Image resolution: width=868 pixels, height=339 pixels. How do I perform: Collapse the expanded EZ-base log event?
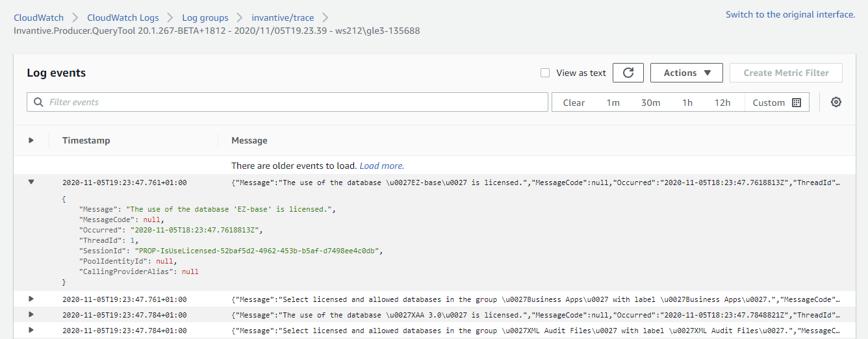coord(31,182)
